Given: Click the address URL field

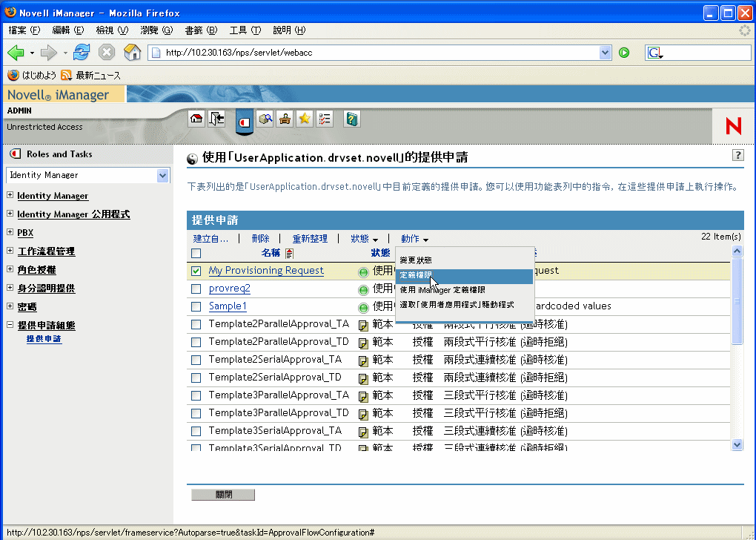Looking at the screenshot, I should pos(381,53).
